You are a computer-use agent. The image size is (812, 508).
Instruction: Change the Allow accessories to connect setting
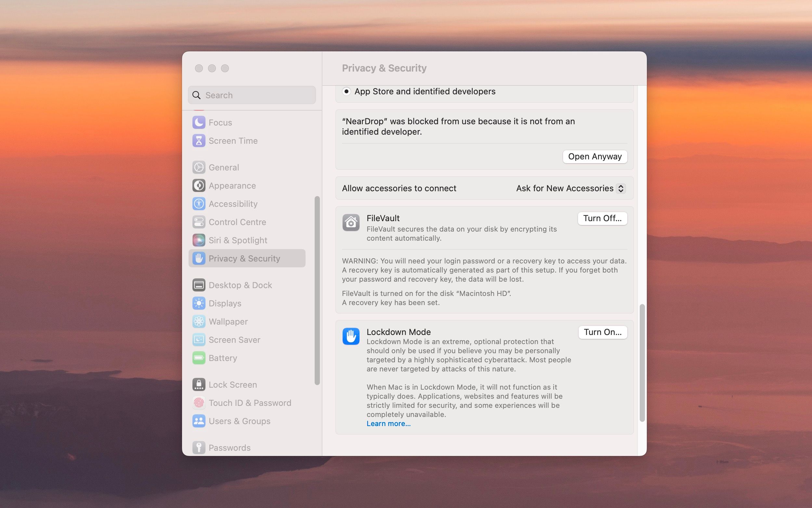pyautogui.click(x=569, y=188)
